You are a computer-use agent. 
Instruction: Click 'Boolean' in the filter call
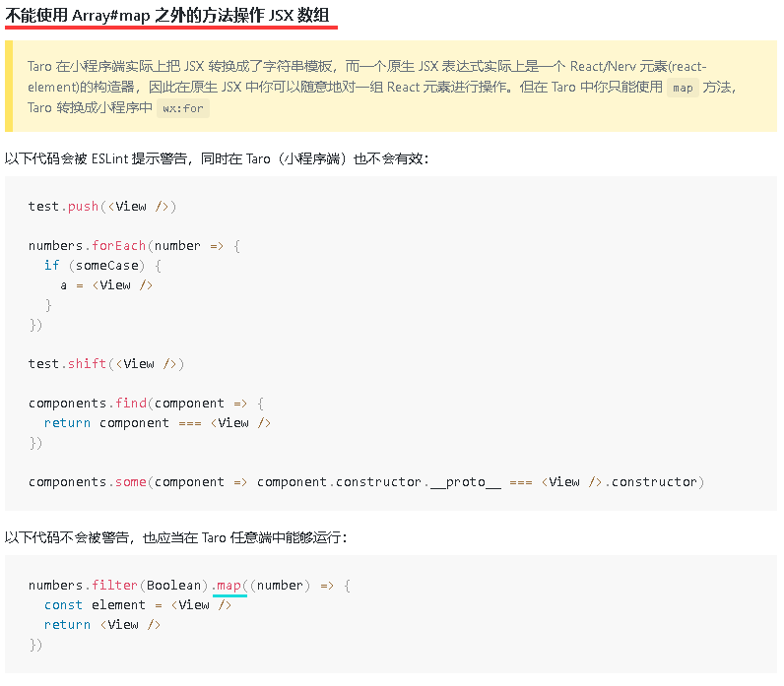(x=173, y=585)
